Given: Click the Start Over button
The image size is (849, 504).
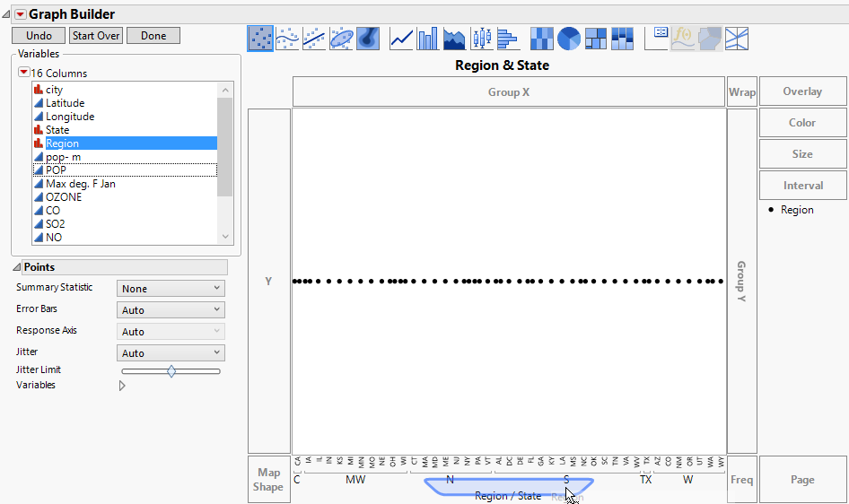Looking at the screenshot, I should pyautogui.click(x=96, y=36).
